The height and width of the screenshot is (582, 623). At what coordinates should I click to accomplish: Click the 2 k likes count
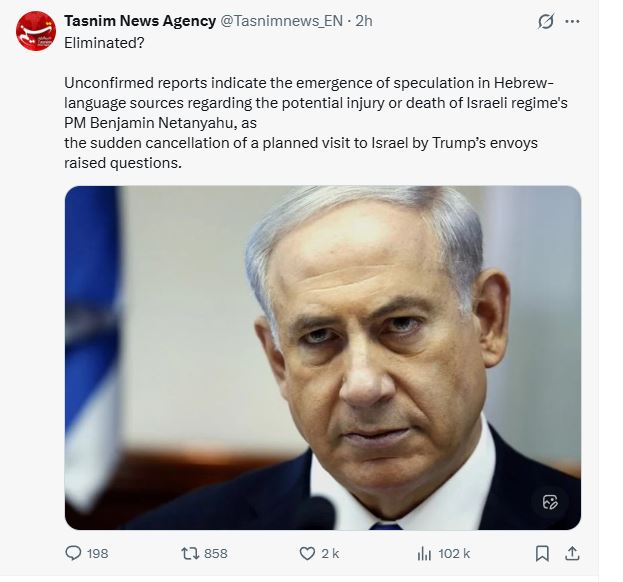pyautogui.click(x=330, y=553)
